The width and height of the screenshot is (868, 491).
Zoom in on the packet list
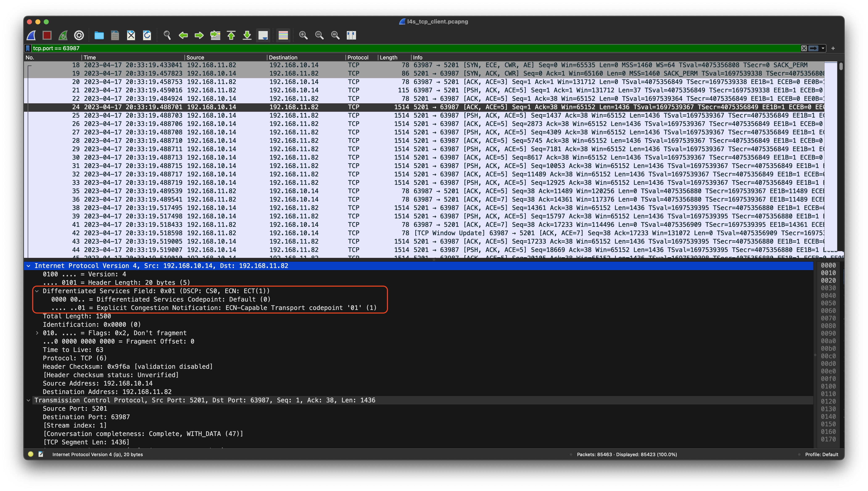pyautogui.click(x=303, y=35)
